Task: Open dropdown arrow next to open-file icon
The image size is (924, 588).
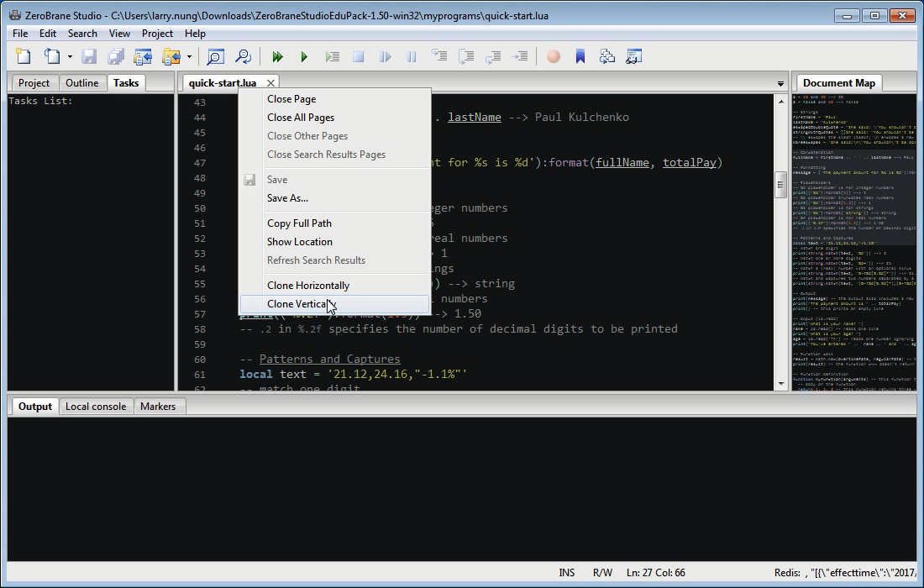Action: tap(70, 57)
